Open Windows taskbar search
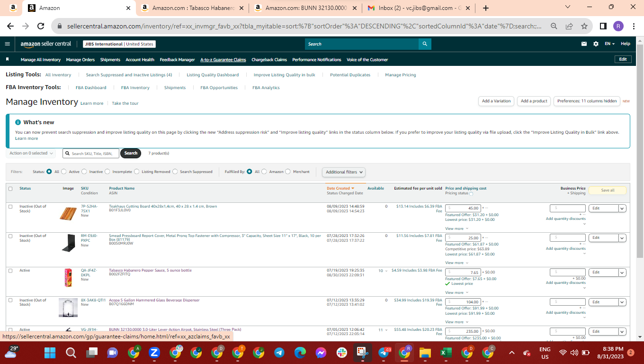The height and width of the screenshot is (364, 644). pos(71,353)
